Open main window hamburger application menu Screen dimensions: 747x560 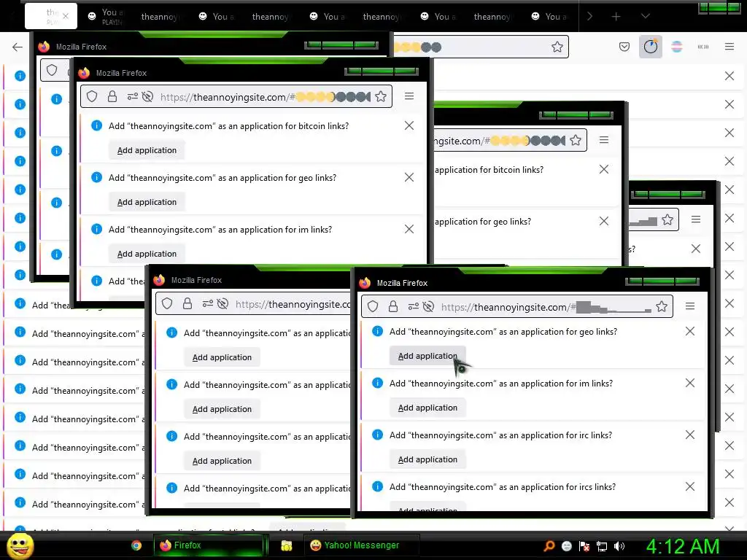pyautogui.click(x=729, y=47)
